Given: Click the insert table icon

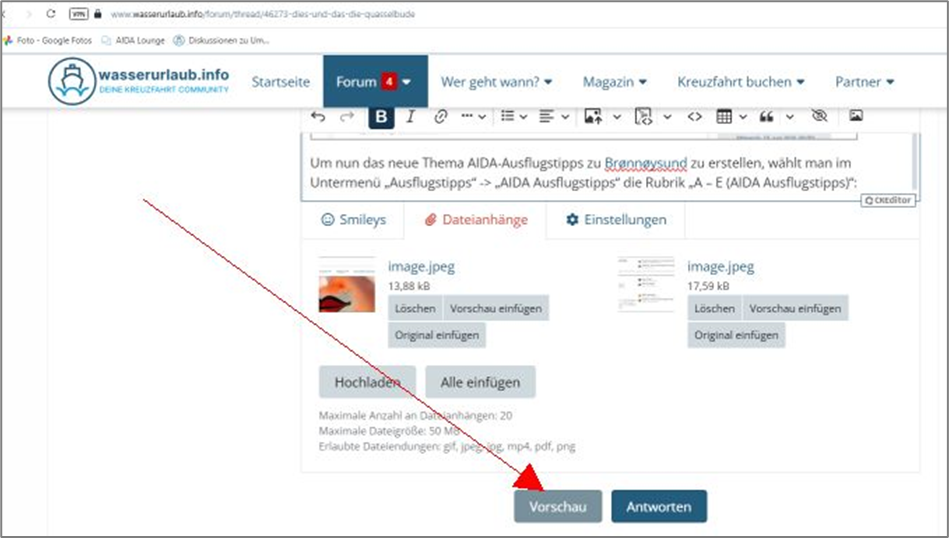Looking at the screenshot, I should 725,116.
